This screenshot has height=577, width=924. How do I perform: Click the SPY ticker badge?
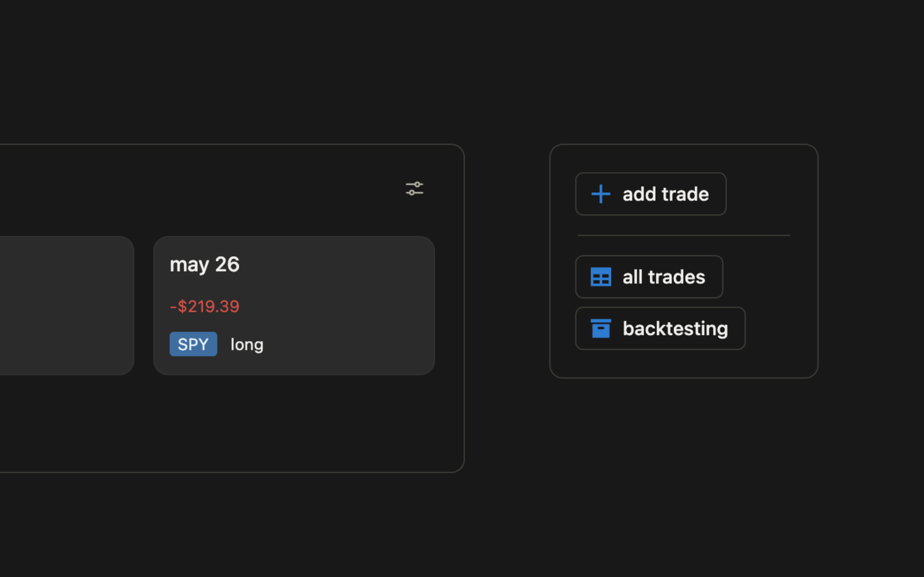(x=193, y=344)
